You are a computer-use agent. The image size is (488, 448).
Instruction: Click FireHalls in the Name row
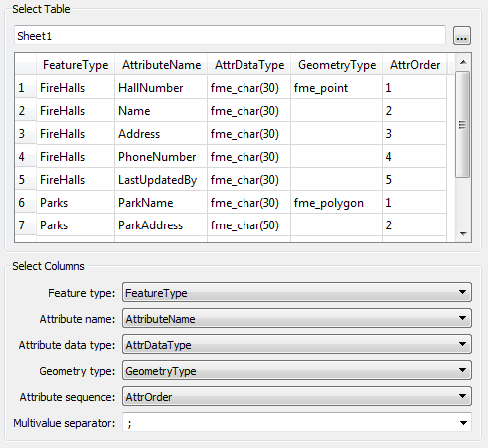click(x=75, y=111)
